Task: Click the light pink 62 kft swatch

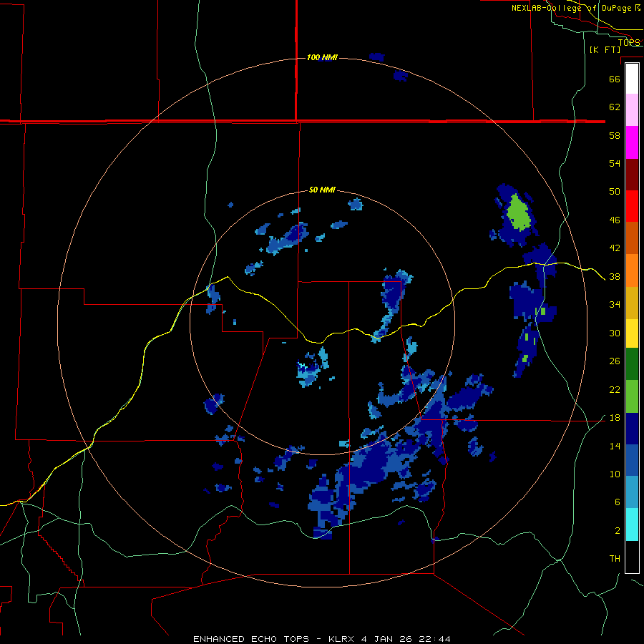Action: click(x=632, y=109)
